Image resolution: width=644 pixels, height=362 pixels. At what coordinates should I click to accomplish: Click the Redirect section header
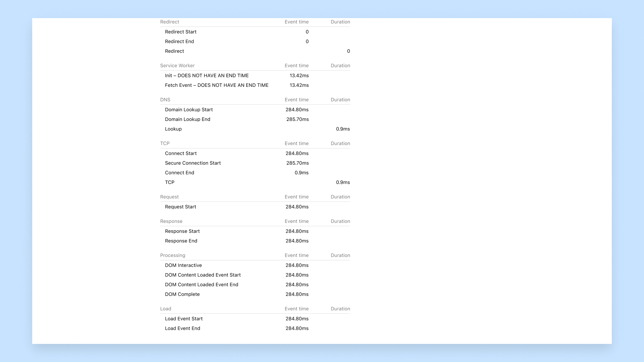pos(169,22)
